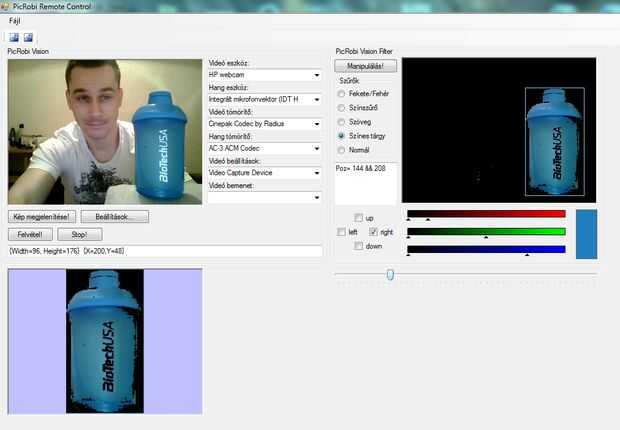Click the Kép megjelenítése! button
The height and width of the screenshot is (430, 620).
42,217
